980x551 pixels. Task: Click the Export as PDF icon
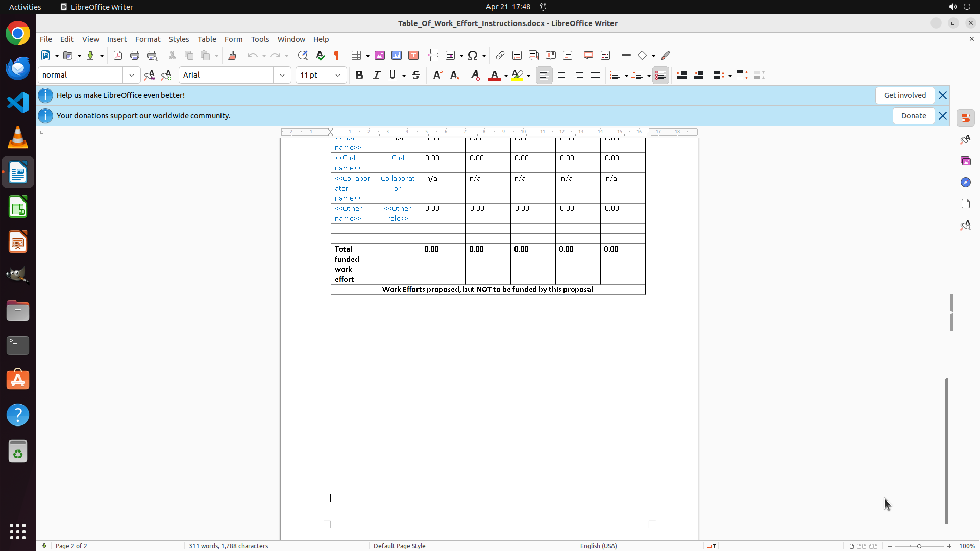click(118, 56)
